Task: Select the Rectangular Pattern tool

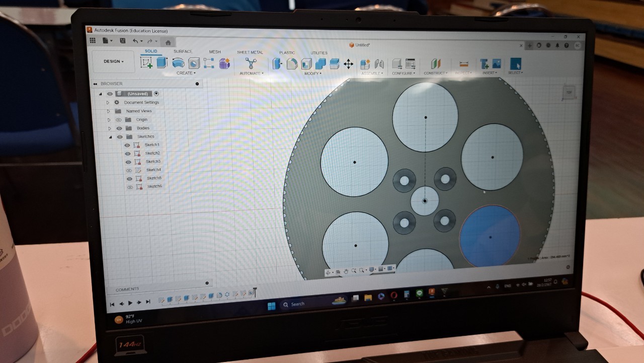Action: click(x=209, y=63)
